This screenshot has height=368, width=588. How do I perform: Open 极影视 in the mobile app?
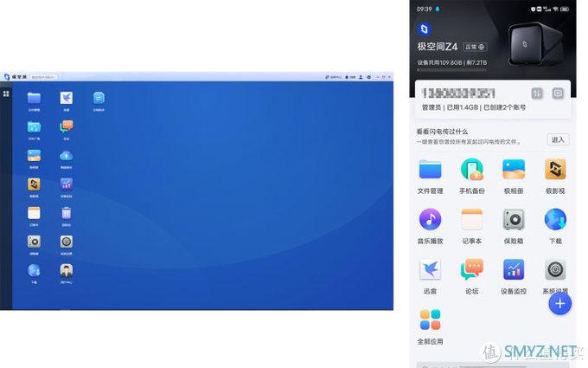[555, 170]
